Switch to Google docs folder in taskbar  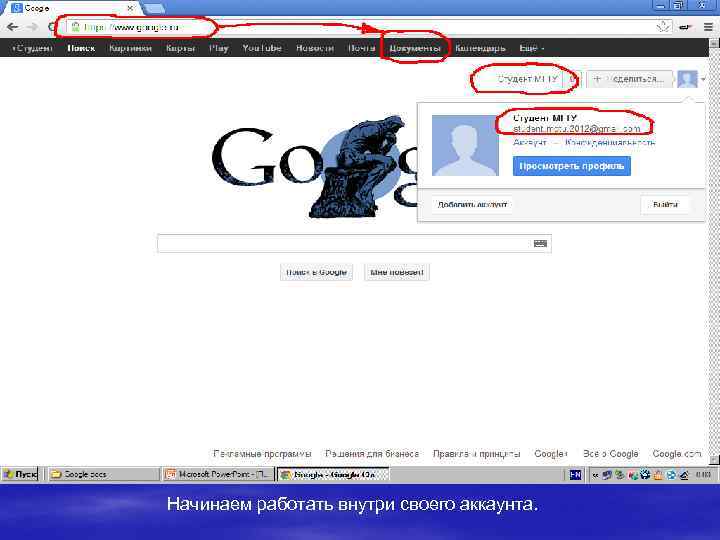[x=104, y=474]
